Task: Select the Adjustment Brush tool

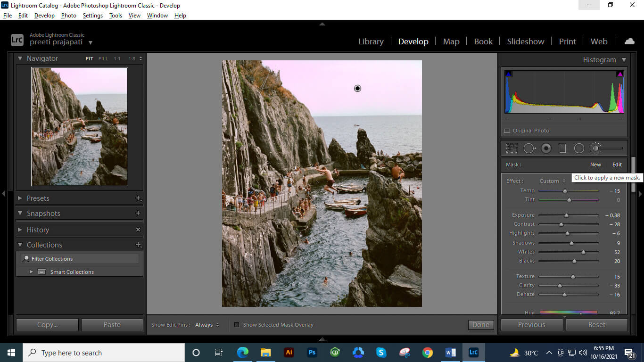Action: coord(595,148)
